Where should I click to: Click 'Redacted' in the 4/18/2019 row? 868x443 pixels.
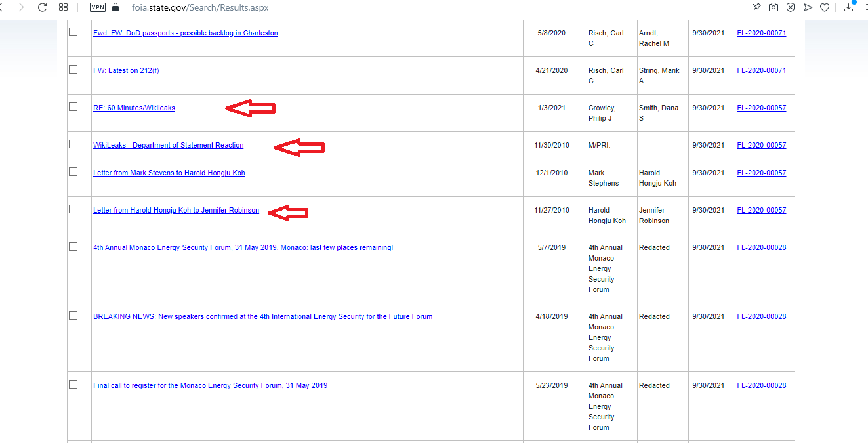tap(654, 316)
